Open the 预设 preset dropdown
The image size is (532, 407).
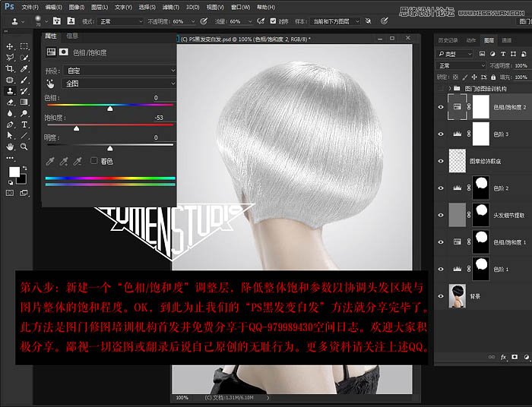[x=120, y=71]
